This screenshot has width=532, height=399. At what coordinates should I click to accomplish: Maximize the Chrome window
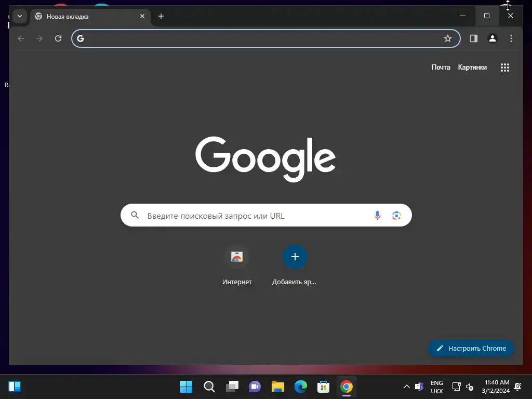[x=486, y=16]
